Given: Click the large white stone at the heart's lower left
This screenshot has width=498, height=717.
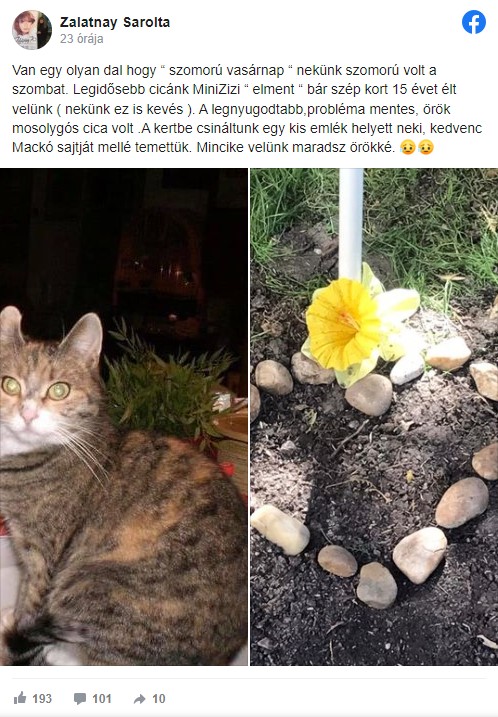Looking at the screenshot, I should (280, 530).
